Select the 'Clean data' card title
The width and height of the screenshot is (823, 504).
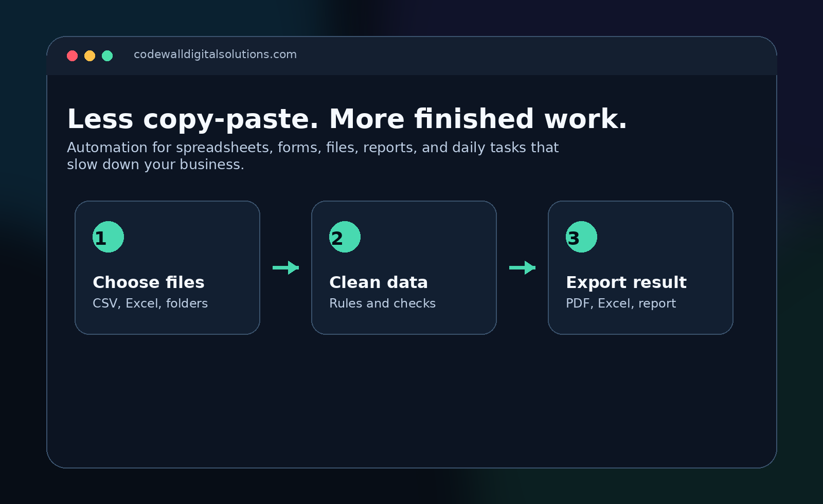(x=379, y=282)
